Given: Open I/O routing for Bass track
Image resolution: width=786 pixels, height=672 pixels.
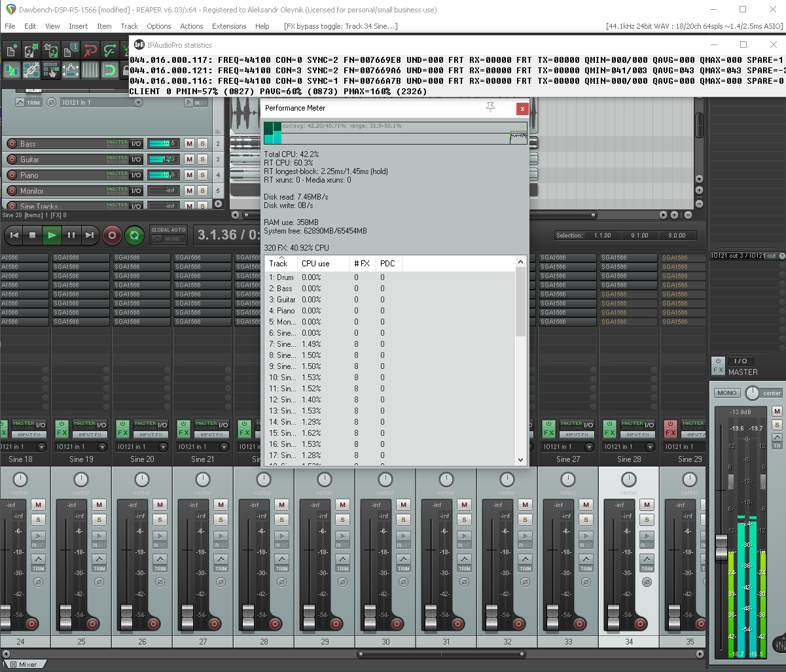Looking at the screenshot, I should pos(136,143).
